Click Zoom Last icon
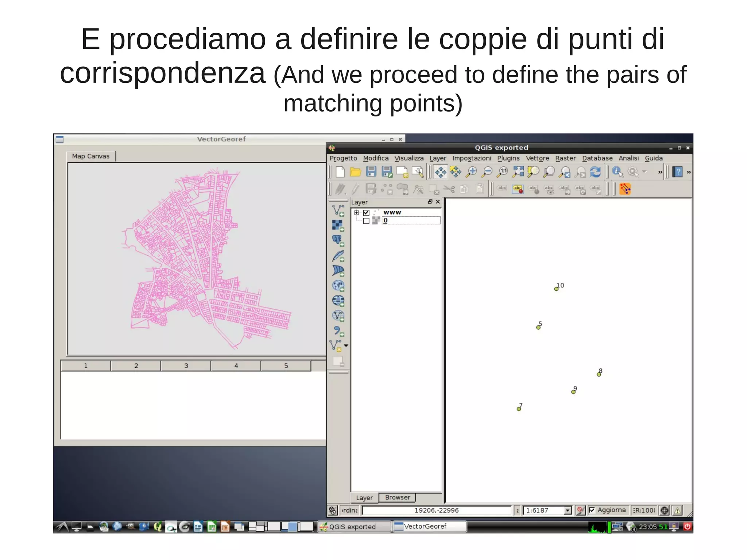Screen dimensions: 747x560 coord(565,171)
